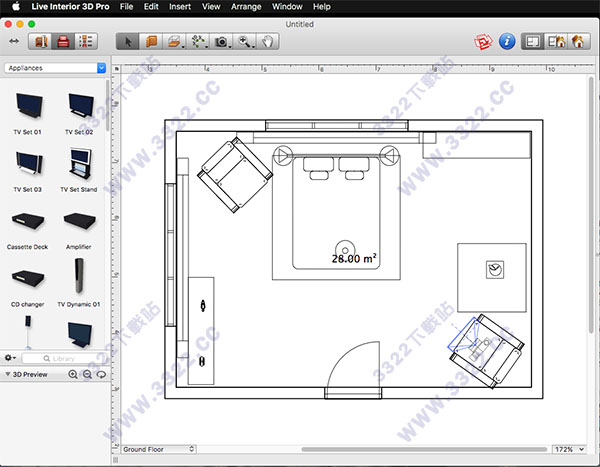
Task: Select the camera tool
Action: tap(221, 41)
